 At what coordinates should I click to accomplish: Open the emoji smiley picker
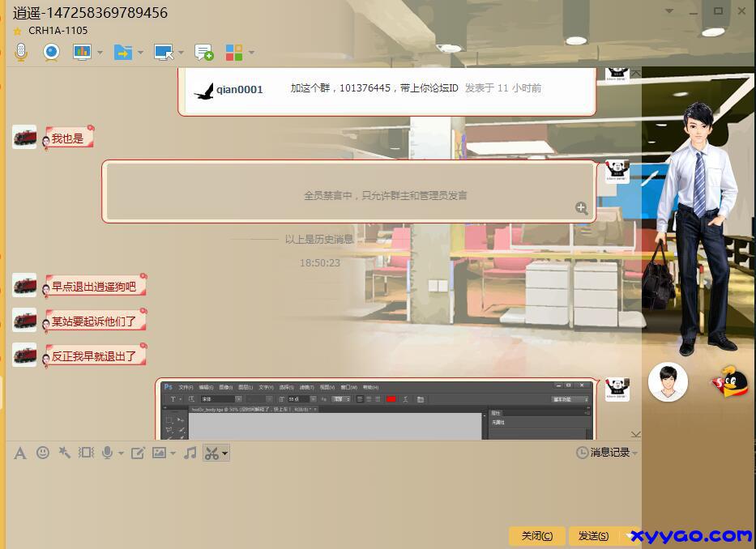click(42, 453)
